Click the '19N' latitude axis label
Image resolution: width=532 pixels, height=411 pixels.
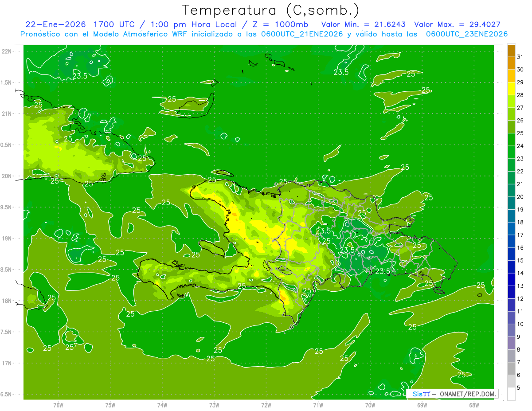(8, 239)
